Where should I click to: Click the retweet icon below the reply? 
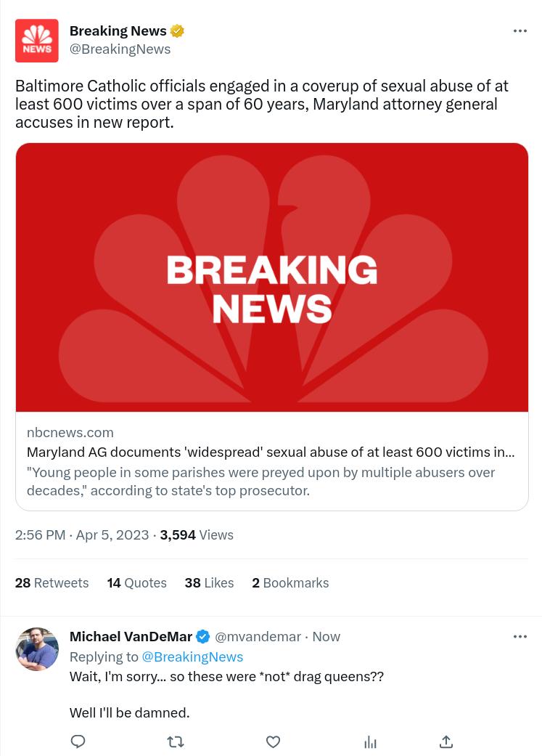(175, 741)
